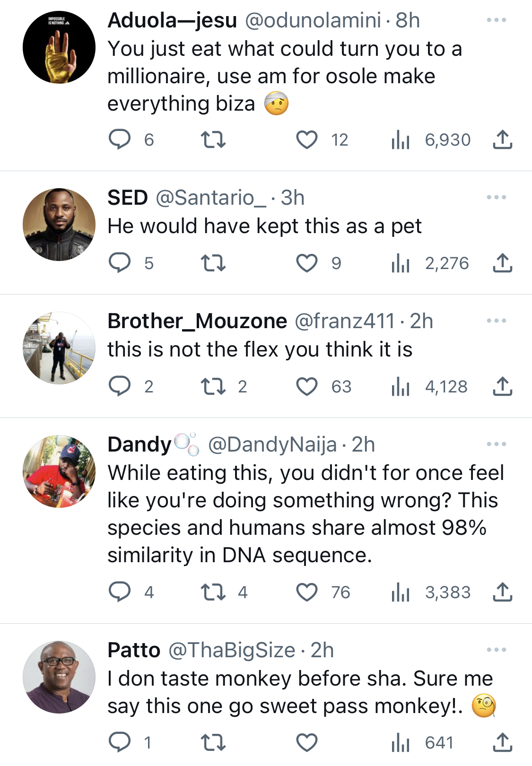Like Patto's tweet
The width and height of the screenshot is (532, 766).
click(307, 742)
